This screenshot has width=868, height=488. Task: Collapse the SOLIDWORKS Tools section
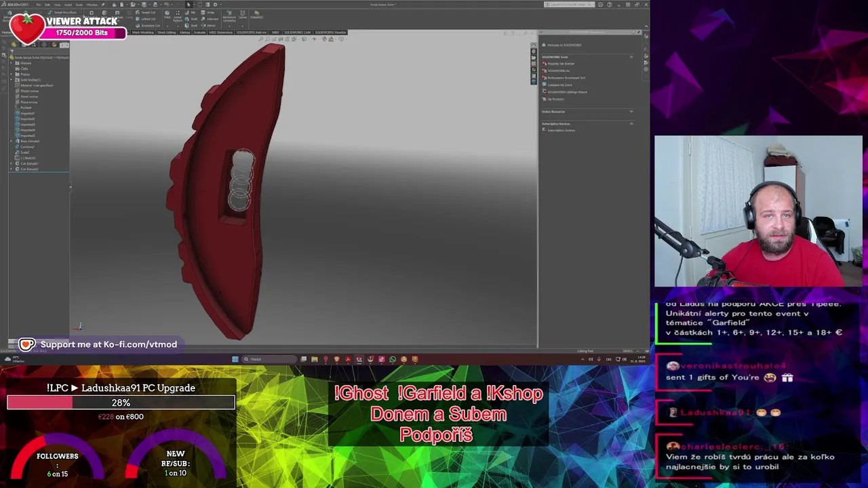pos(631,57)
